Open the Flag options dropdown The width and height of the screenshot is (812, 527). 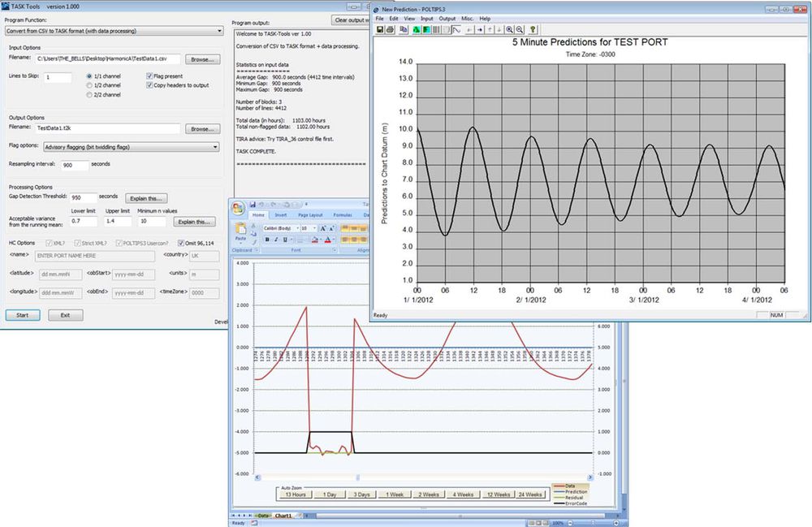click(x=215, y=147)
